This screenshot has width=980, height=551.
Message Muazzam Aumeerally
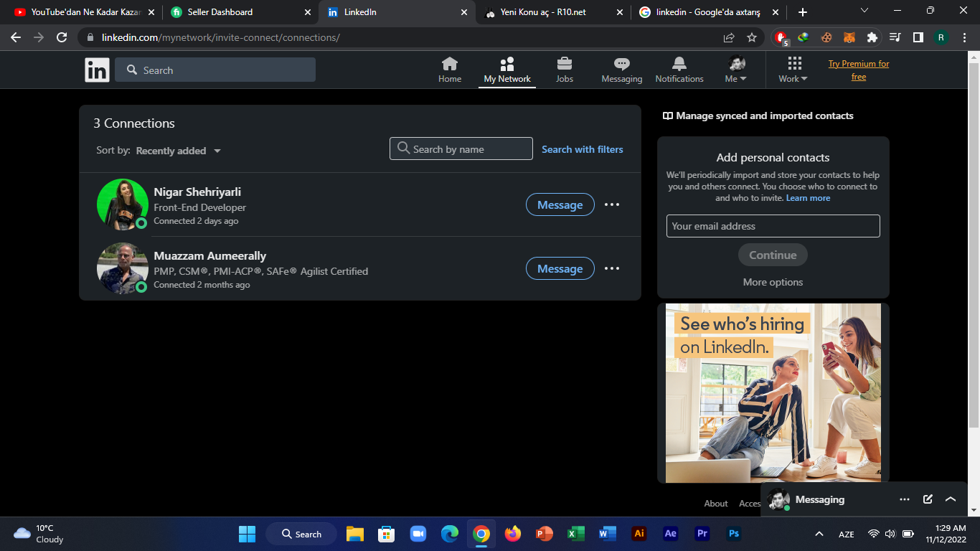click(x=560, y=268)
